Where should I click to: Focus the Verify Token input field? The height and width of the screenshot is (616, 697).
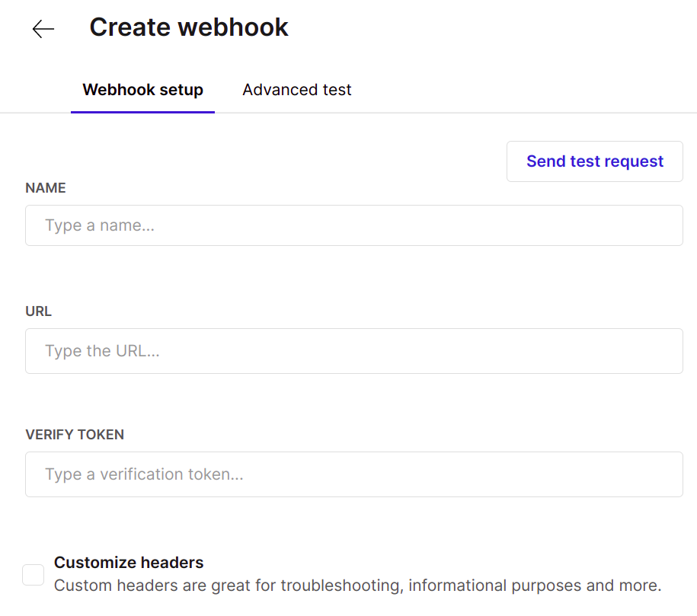[x=353, y=474]
